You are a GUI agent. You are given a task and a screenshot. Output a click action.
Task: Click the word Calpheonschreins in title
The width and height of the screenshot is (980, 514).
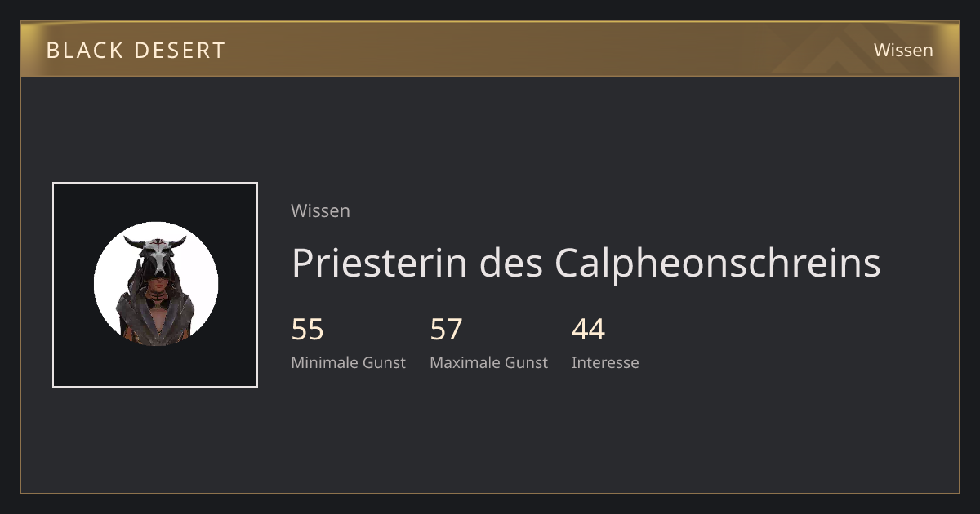[718, 264]
